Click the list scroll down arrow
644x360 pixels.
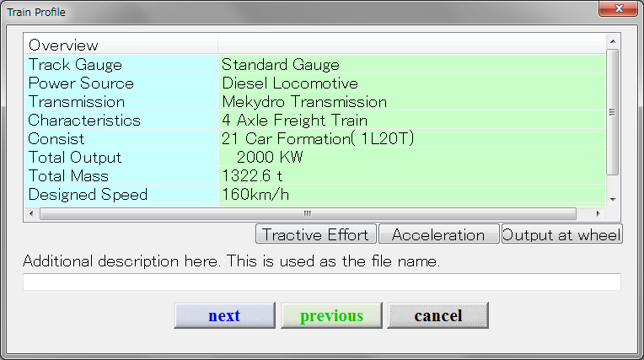click(612, 199)
